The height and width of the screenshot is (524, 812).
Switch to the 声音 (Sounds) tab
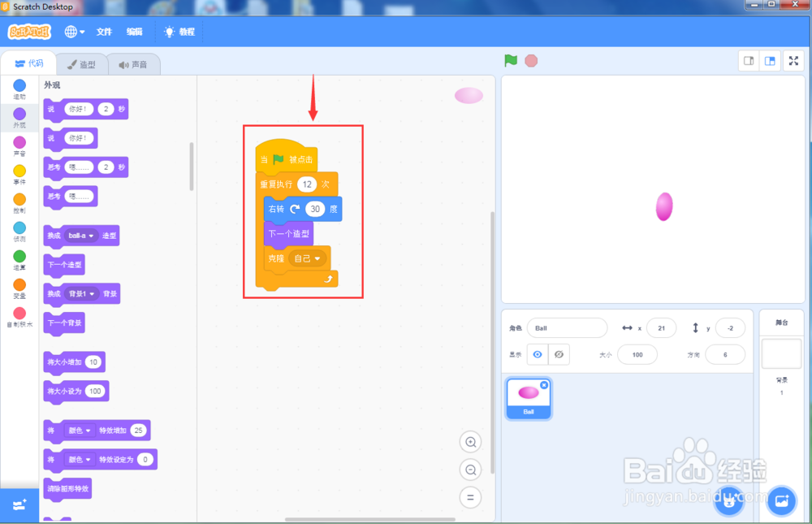[x=133, y=63]
